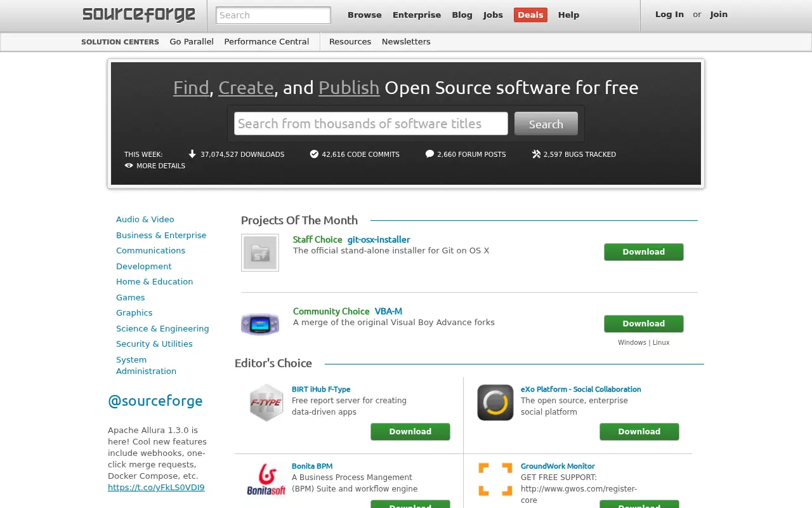
Task: Click the Bonitasoft logo
Action: [x=266, y=479]
